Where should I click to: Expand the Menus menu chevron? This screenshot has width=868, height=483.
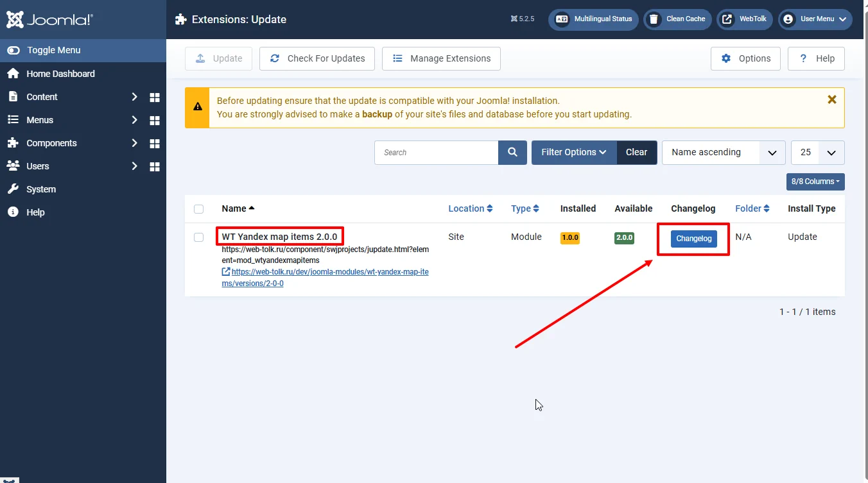tap(134, 120)
